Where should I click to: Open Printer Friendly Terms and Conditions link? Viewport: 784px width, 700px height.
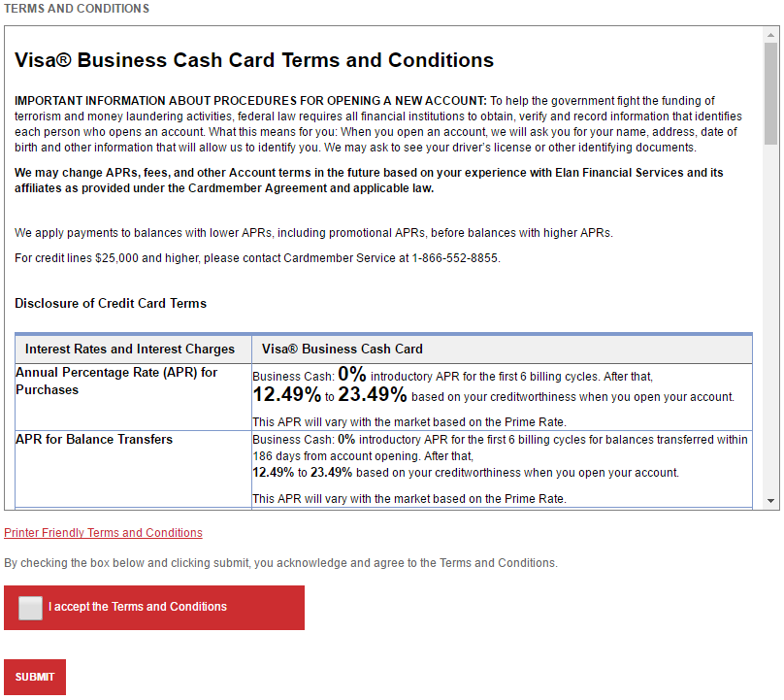click(x=103, y=532)
